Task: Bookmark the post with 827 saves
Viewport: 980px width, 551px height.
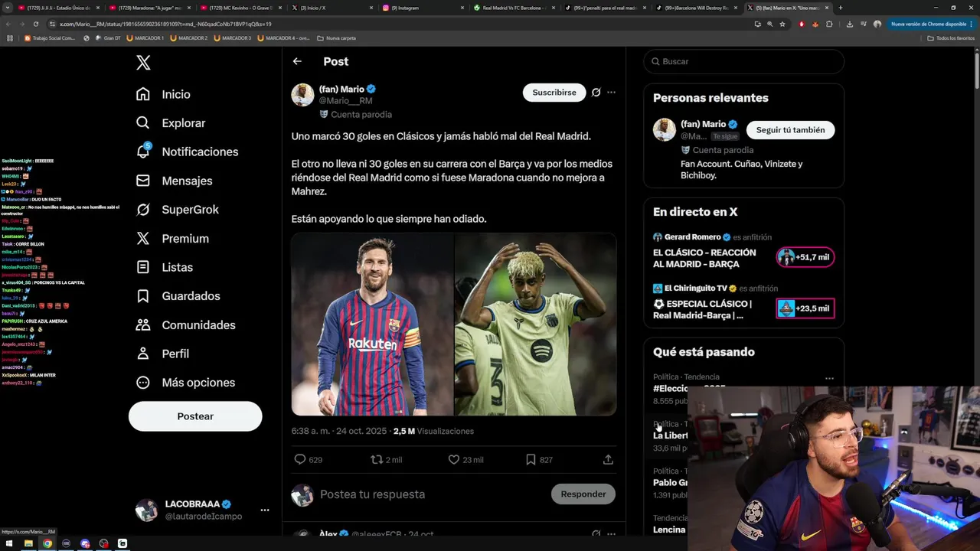Action: [538, 460]
